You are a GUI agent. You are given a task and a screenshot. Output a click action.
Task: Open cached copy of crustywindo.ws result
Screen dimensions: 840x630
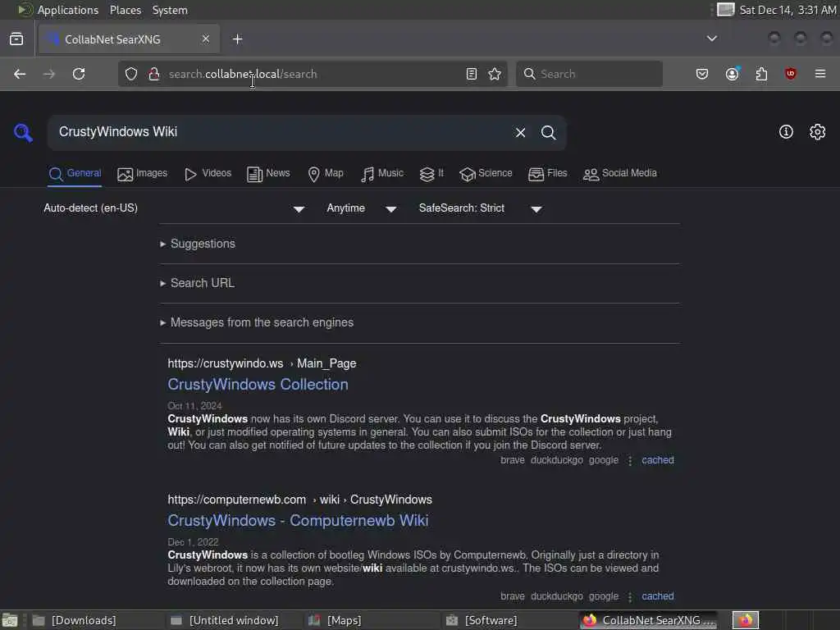pyautogui.click(x=658, y=460)
